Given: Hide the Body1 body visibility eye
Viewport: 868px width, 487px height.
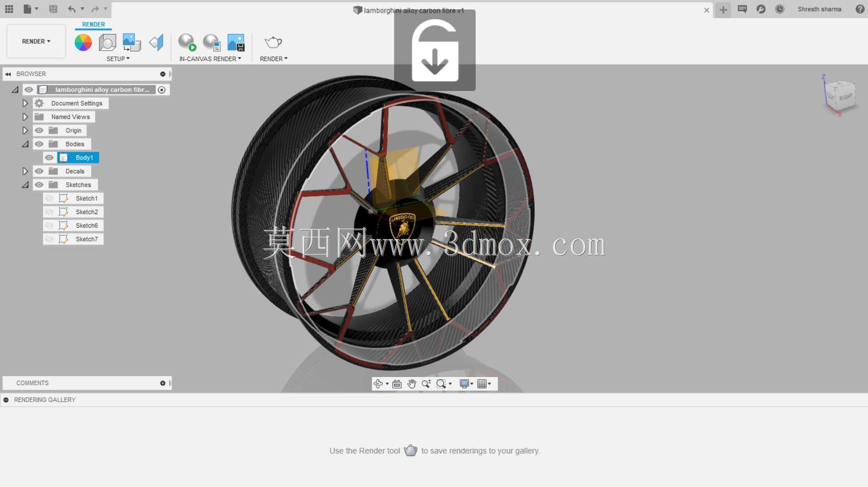Looking at the screenshot, I should coord(49,158).
